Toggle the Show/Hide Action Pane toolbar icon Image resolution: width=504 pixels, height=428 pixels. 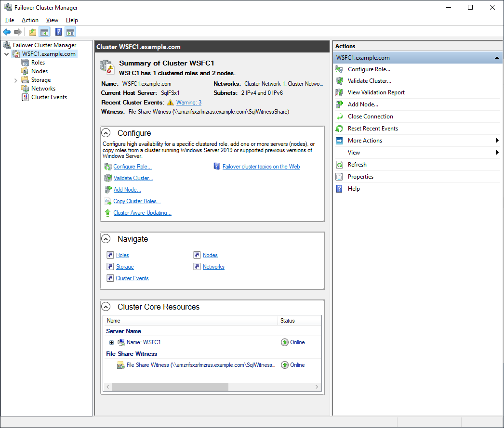click(70, 32)
